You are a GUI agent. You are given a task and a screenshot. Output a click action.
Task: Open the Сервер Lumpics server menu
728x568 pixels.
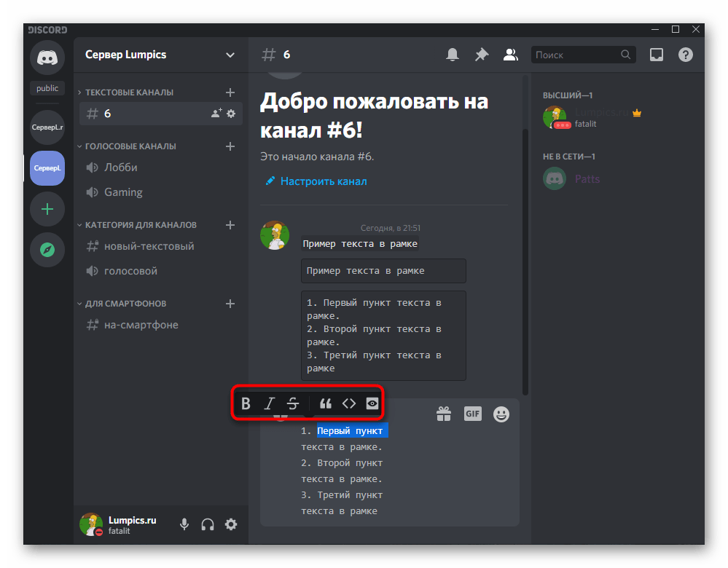tap(160, 55)
